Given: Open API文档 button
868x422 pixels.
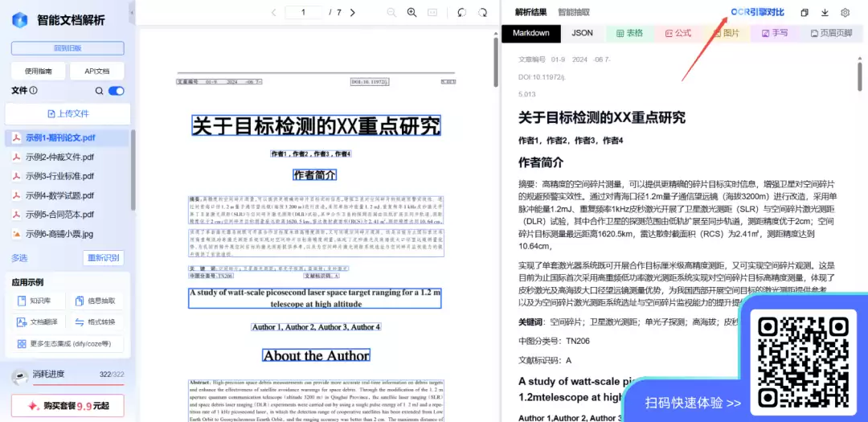Looking at the screenshot, I should coord(97,71).
